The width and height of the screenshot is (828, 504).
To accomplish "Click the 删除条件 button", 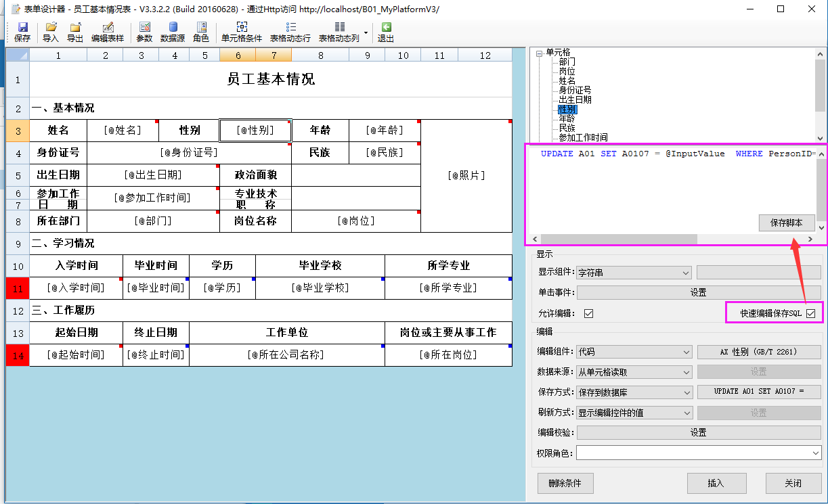I will pyautogui.click(x=565, y=484).
